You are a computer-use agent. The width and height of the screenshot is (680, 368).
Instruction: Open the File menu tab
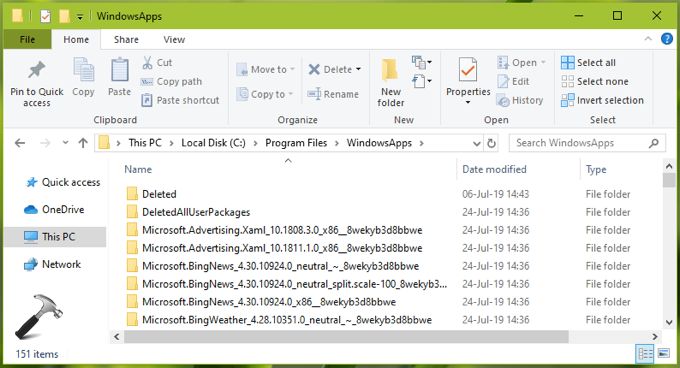tap(27, 39)
